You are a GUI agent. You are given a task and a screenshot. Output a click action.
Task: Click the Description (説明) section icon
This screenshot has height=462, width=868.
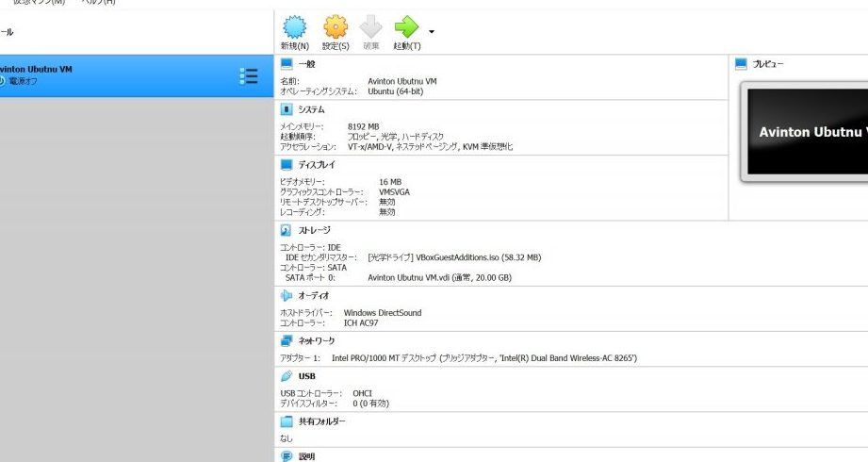287,456
